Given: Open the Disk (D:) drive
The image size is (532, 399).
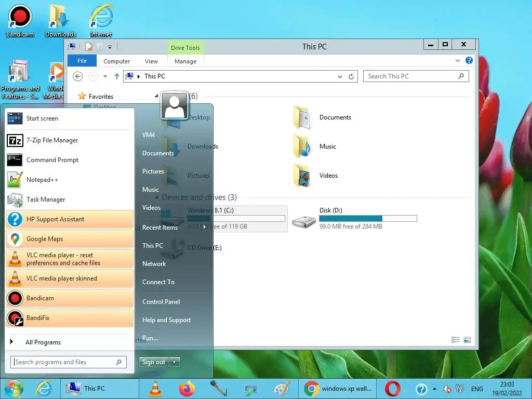Looking at the screenshot, I should tap(354, 219).
